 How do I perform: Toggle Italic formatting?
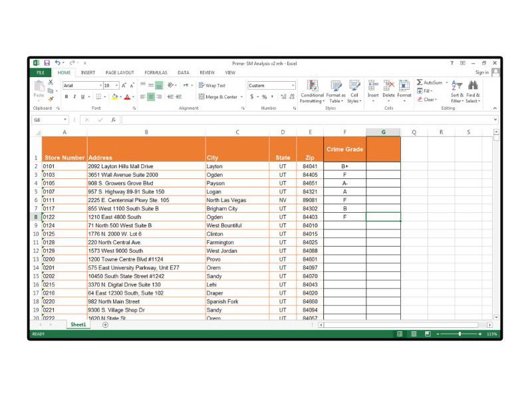pyautogui.click(x=74, y=97)
